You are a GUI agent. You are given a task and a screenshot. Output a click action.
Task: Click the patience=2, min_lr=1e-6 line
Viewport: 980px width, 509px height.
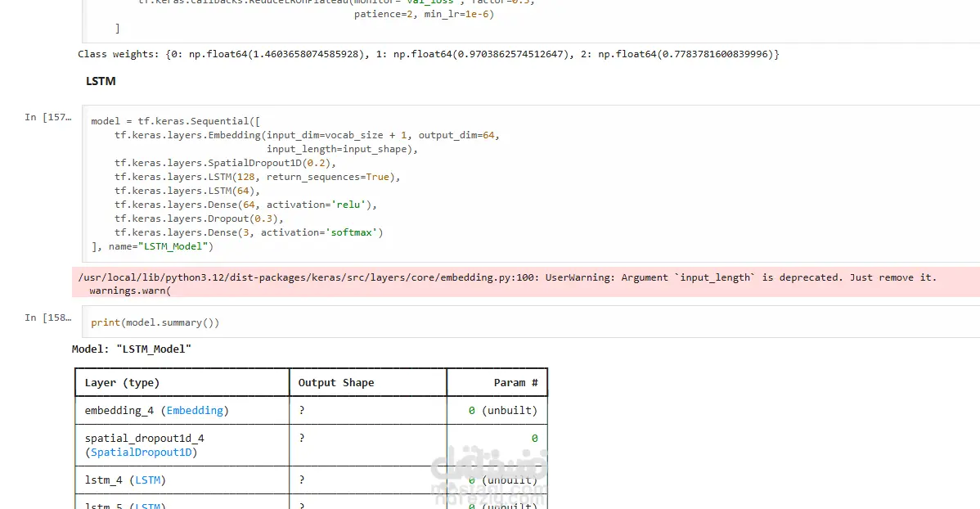click(x=425, y=14)
